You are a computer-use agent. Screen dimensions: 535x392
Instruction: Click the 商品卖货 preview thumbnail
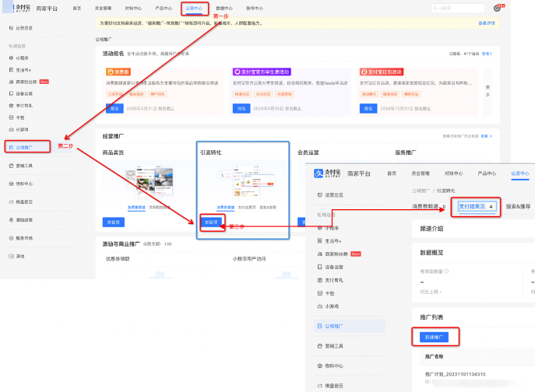[149, 181]
